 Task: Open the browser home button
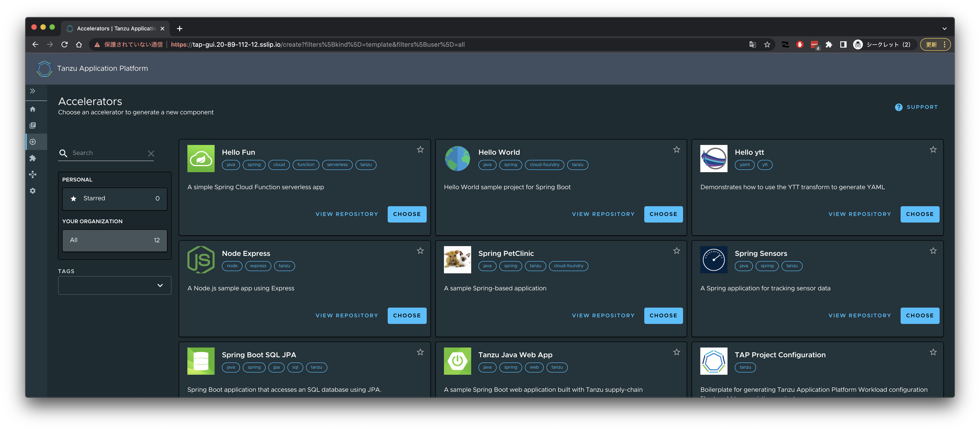(79, 44)
